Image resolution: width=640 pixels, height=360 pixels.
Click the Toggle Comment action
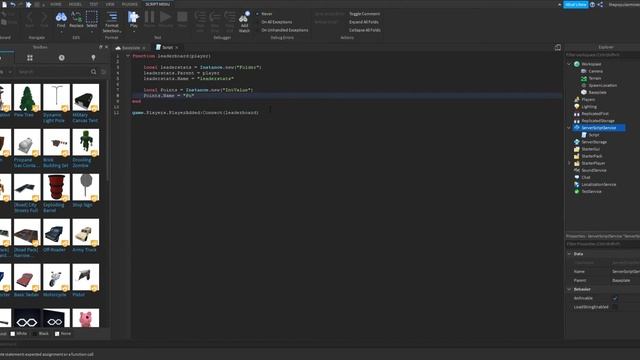[x=364, y=14]
